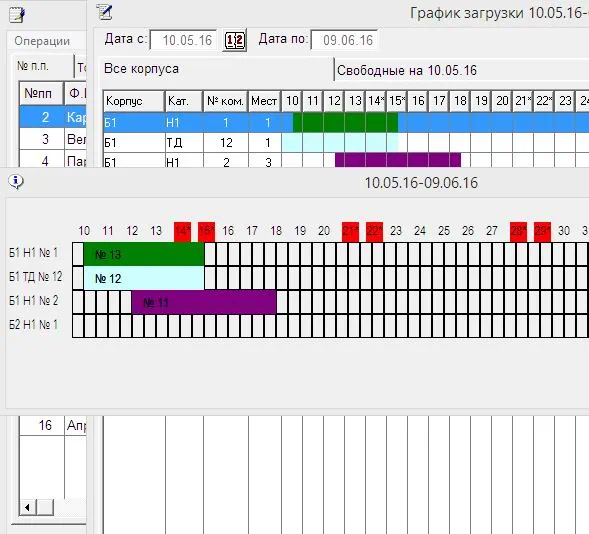Click the Дата с input field

[x=183, y=40]
